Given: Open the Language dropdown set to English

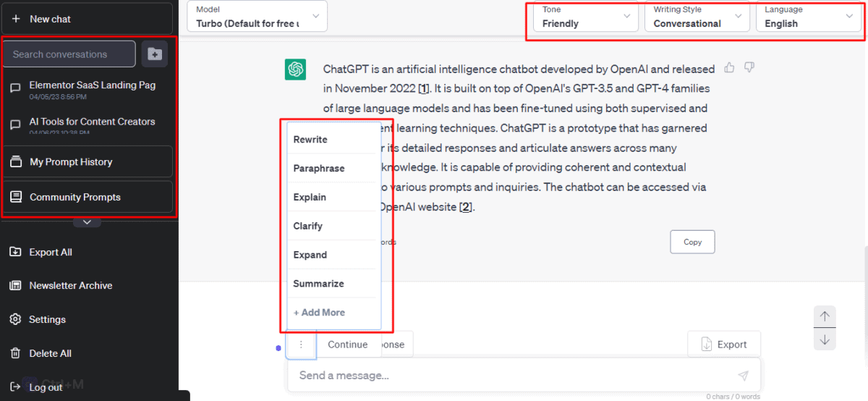Looking at the screenshot, I should pyautogui.click(x=809, y=16).
